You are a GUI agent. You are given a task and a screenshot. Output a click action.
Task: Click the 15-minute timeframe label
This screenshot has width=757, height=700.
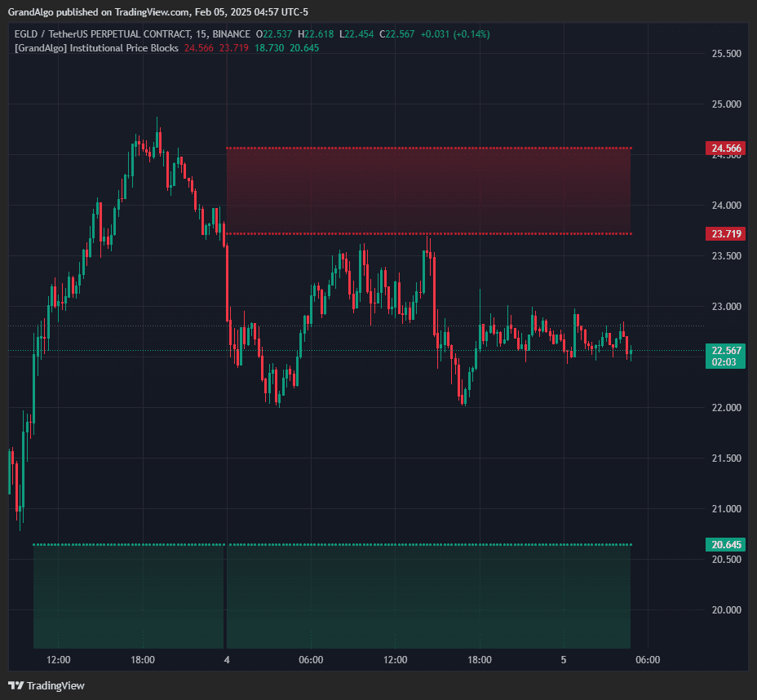201,34
